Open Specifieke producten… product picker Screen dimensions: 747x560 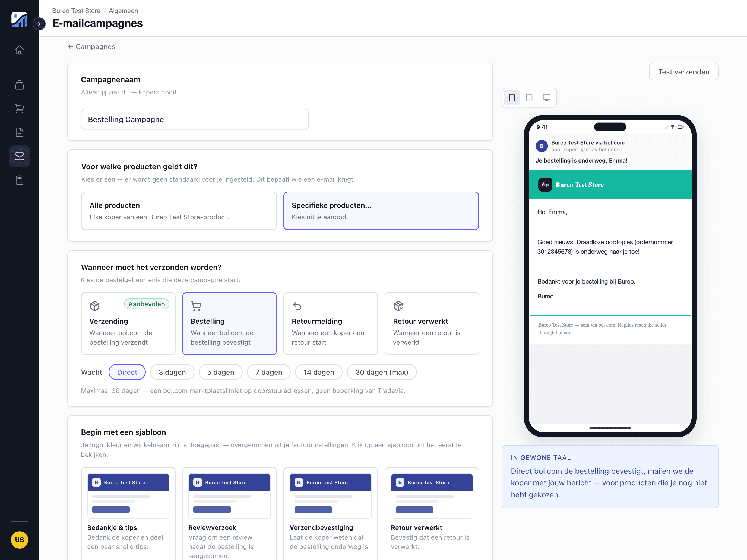[x=381, y=211]
